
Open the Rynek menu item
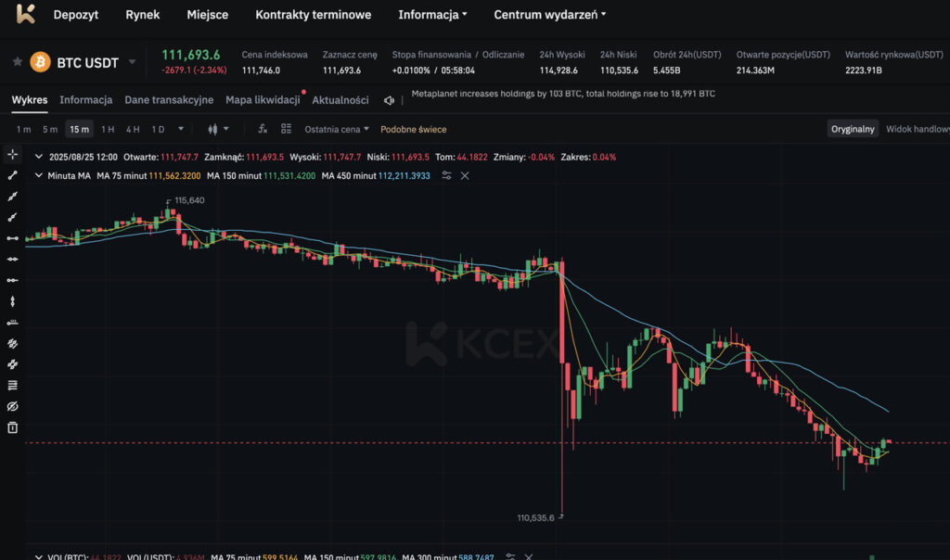pos(142,15)
